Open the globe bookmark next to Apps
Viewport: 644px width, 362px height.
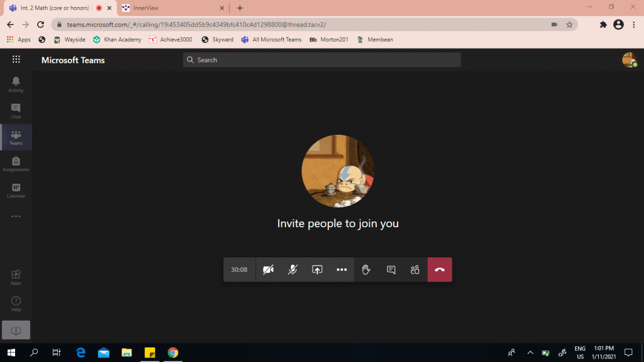tap(42, 40)
